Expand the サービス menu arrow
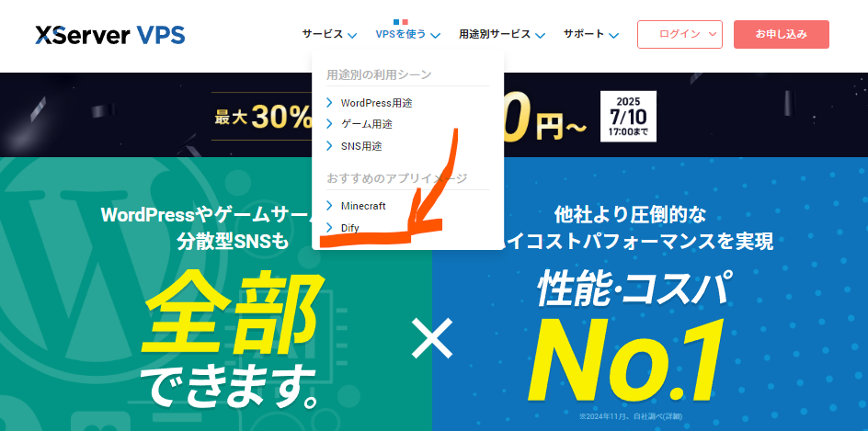This screenshot has width=868, height=431. pyautogui.click(x=353, y=36)
